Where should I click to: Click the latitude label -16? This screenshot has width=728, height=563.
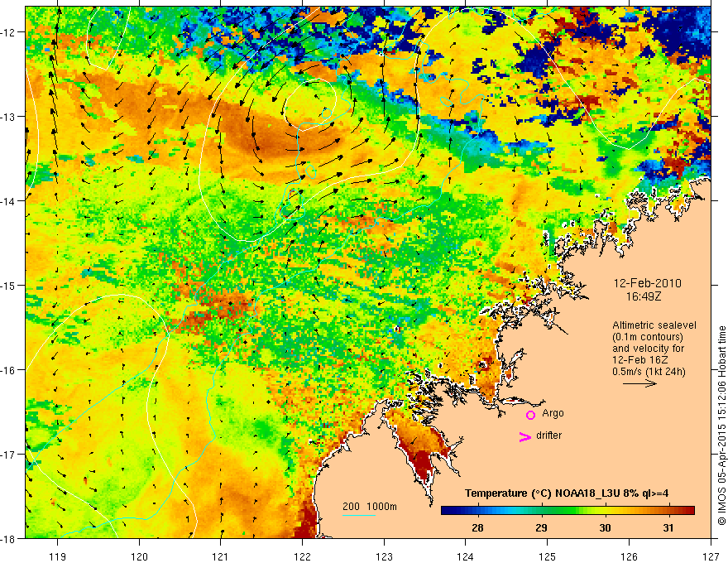9,370
